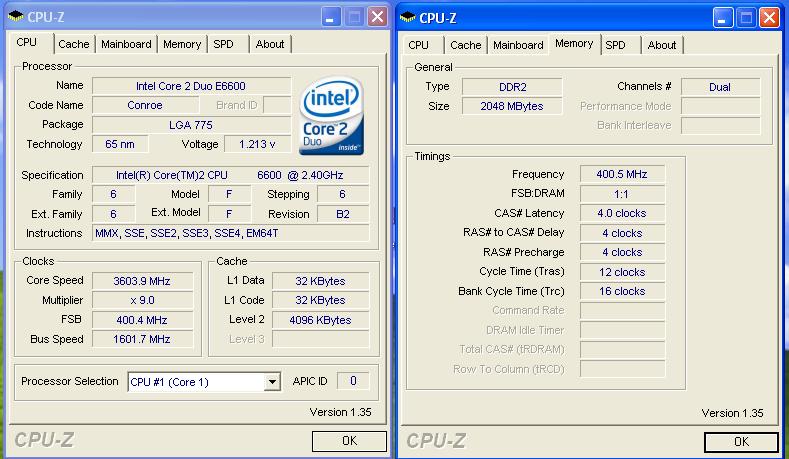The width and height of the screenshot is (789, 459).
Task: Open SPD tab in left CPU-Z window
Action: 223,44
